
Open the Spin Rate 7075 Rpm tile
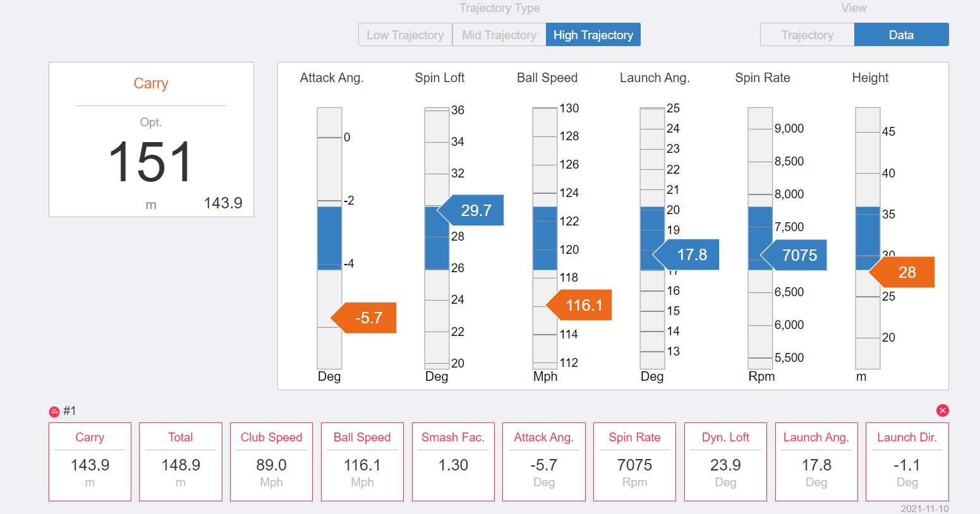634,462
